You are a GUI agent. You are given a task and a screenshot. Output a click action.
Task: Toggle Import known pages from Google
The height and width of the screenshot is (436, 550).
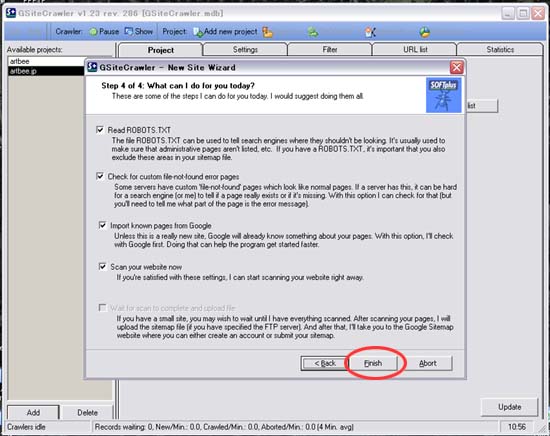coord(102,225)
